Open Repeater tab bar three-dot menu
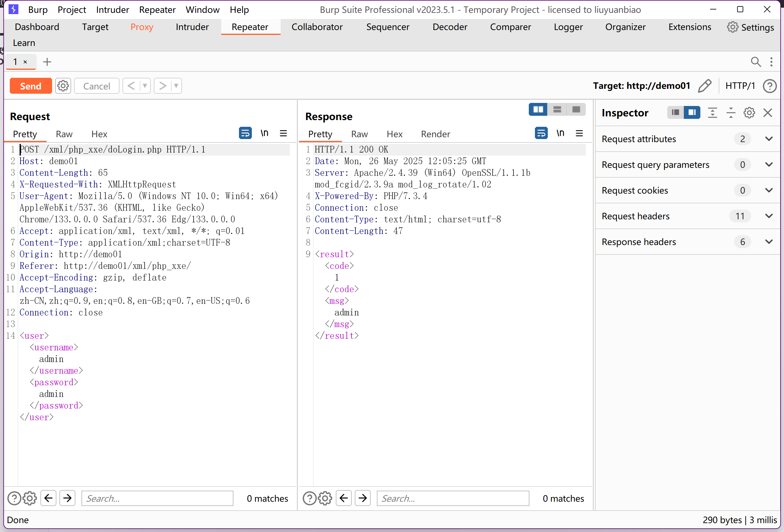This screenshot has height=532, width=784. pos(771,62)
